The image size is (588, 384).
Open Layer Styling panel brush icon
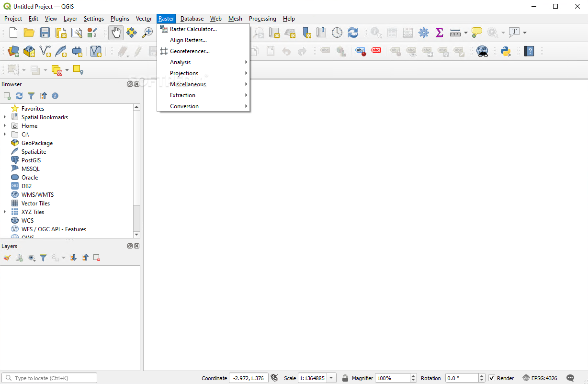[7, 258]
